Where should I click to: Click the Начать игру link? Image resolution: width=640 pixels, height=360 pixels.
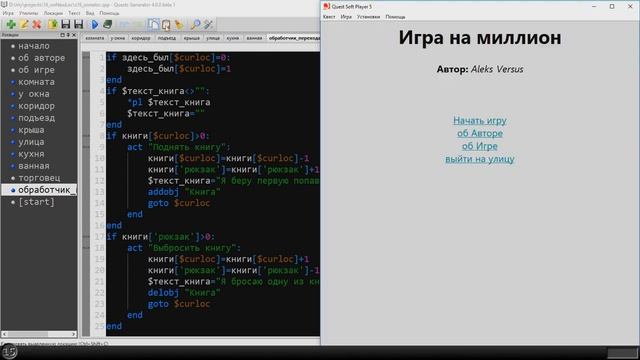coord(480,120)
